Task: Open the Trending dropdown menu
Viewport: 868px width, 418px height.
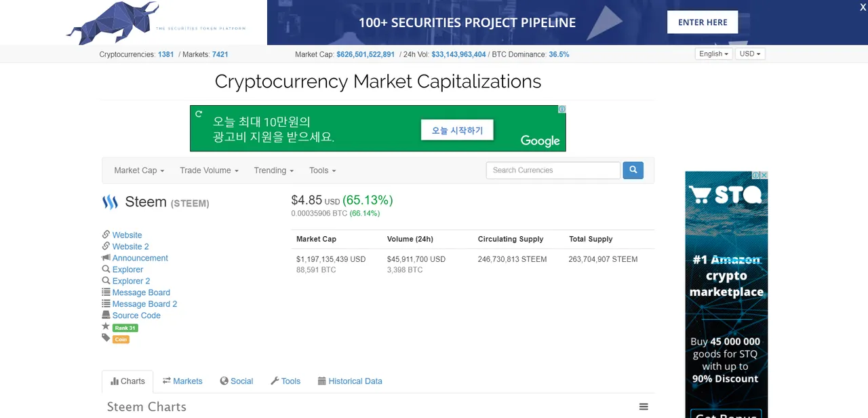Action: click(273, 170)
